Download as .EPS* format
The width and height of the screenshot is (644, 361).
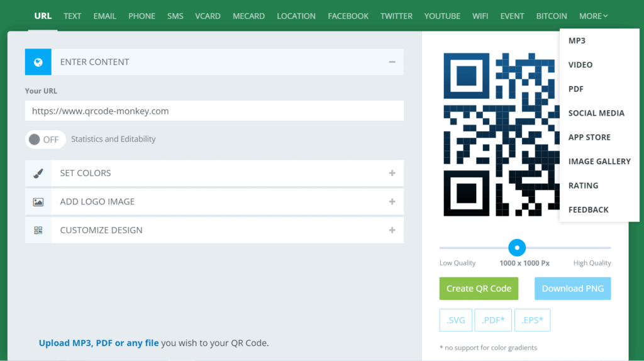pos(532,320)
